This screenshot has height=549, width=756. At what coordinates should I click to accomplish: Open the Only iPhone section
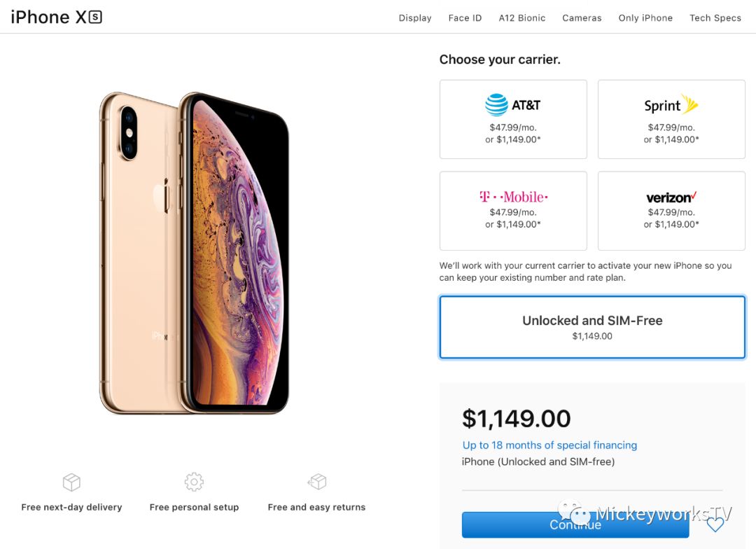tap(645, 18)
